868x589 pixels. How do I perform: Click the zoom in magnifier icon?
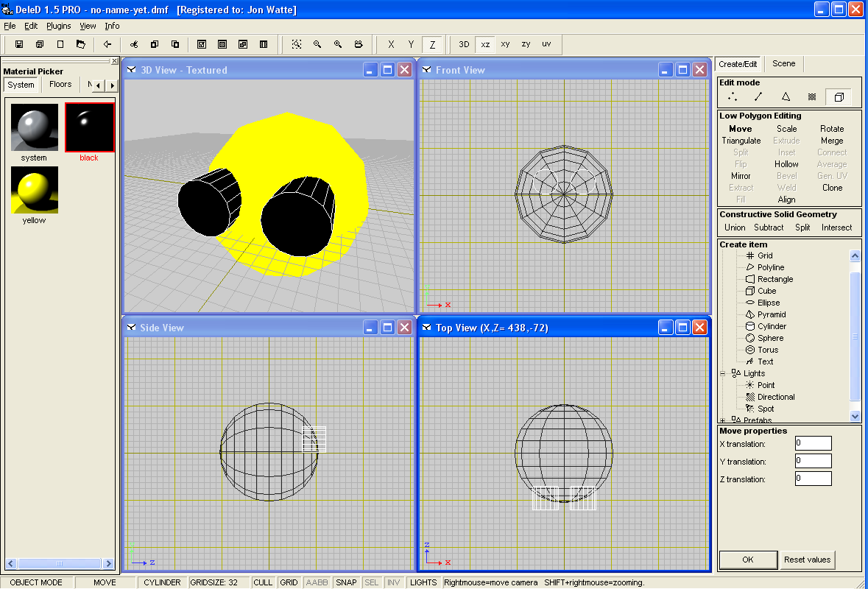coord(337,44)
